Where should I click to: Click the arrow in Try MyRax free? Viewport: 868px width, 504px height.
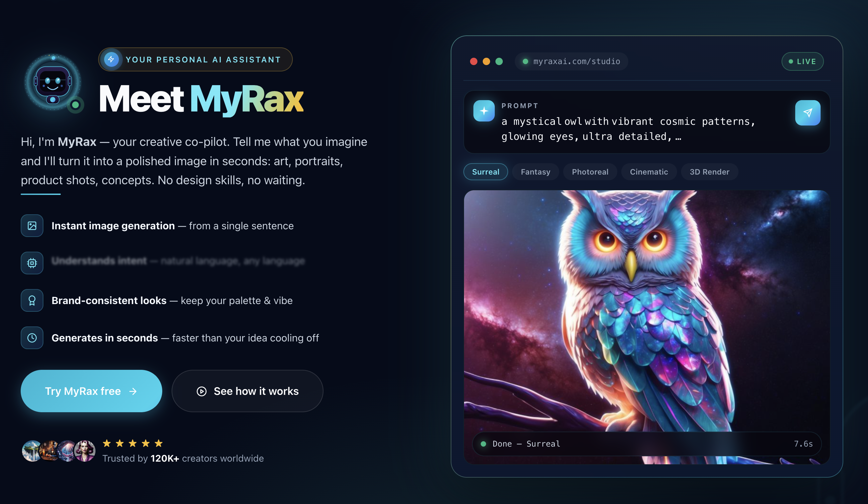133,392
